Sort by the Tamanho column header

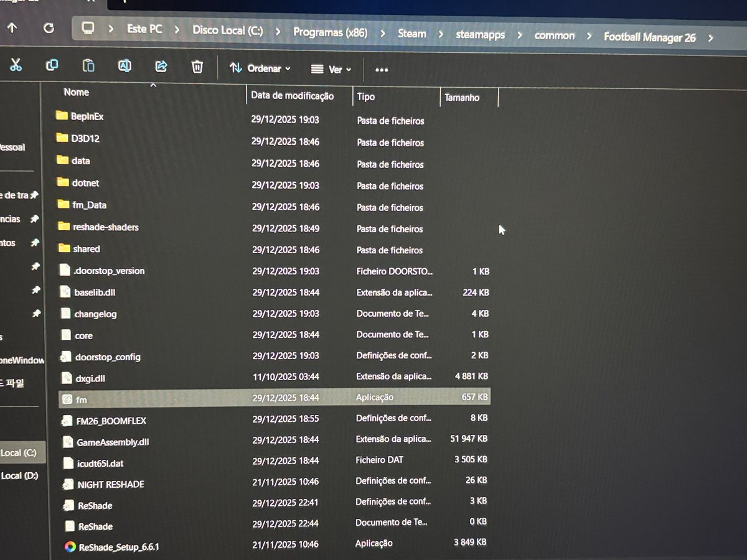click(x=462, y=98)
